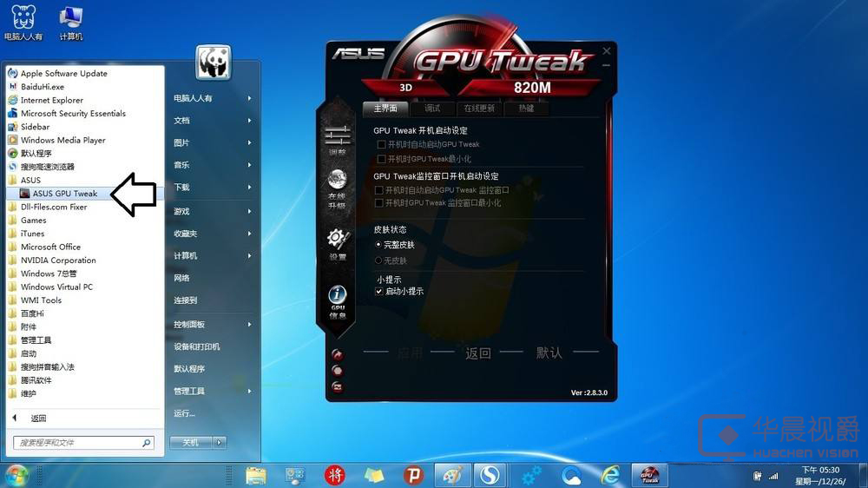This screenshot has width=868, height=488.
Task: Click the magnifier search icon in Start menu
Action: click(146, 443)
